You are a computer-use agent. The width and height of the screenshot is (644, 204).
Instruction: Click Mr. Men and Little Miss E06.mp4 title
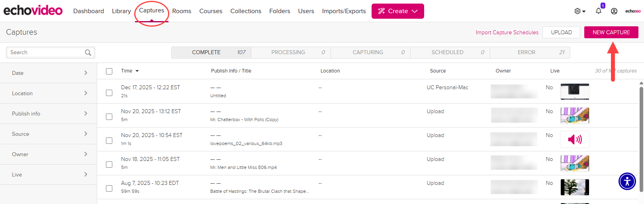[x=243, y=167]
